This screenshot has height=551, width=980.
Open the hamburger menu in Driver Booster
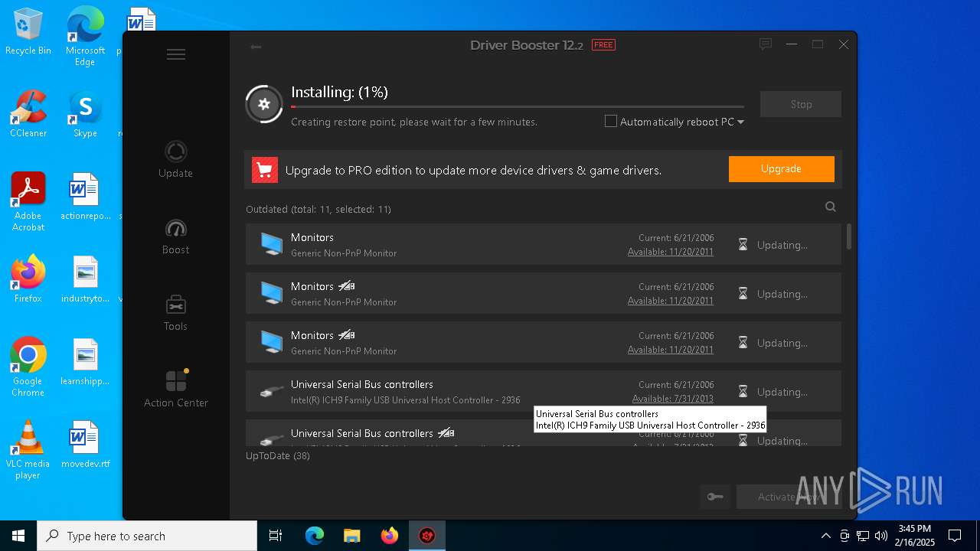coord(176,54)
